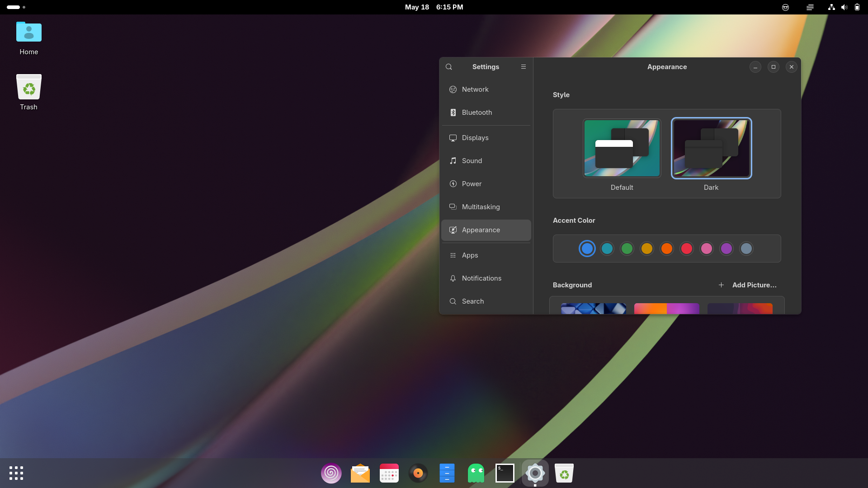Open the Network settings panel

click(x=486, y=89)
